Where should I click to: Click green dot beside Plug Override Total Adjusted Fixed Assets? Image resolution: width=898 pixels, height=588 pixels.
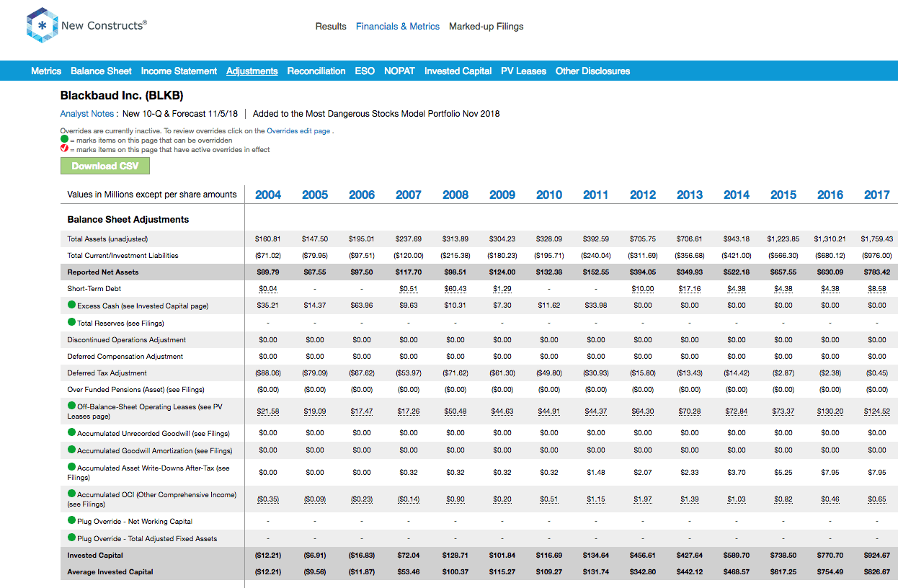[x=71, y=538]
